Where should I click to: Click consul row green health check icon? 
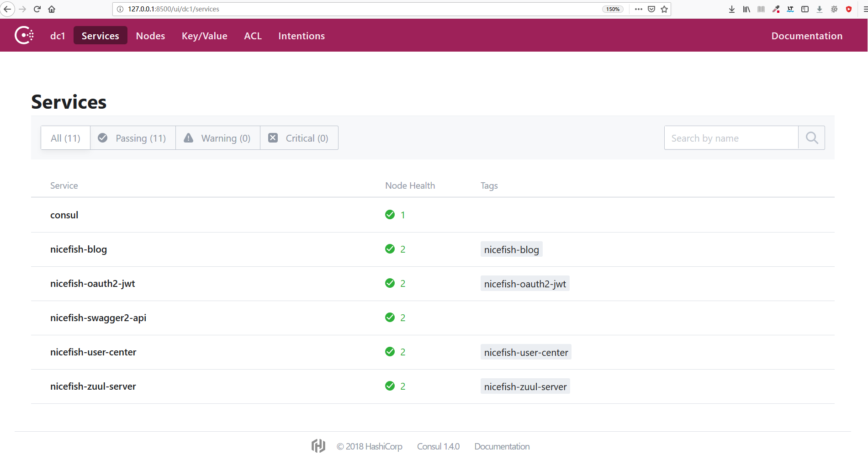point(390,214)
